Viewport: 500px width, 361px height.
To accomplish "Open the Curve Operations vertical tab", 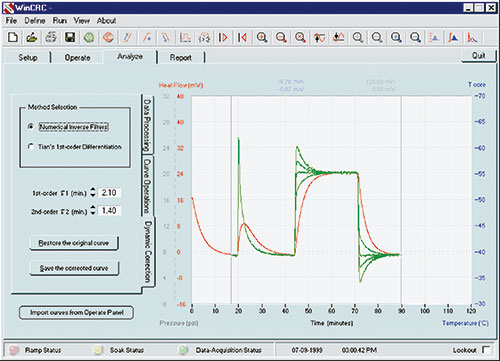I will point(147,186).
